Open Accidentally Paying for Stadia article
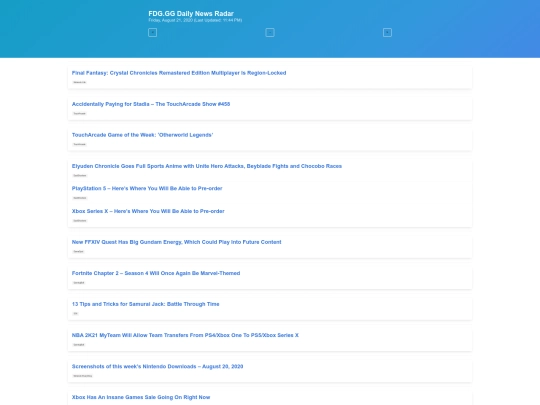This screenshot has width=540, height=405. click(x=151, y=104)
